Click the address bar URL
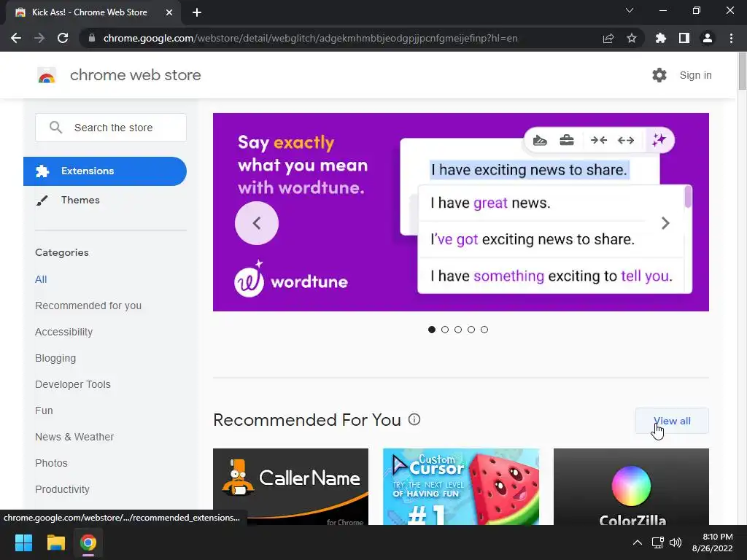Image resolution: width=747 pixels, height=560 pixels. click(310, 38)
